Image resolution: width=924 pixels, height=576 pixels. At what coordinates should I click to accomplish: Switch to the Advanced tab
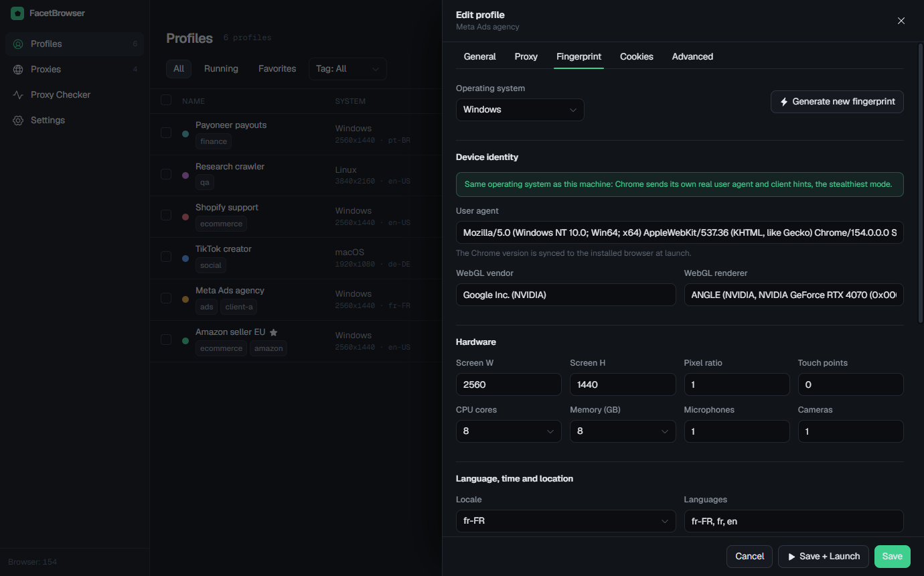692,57
